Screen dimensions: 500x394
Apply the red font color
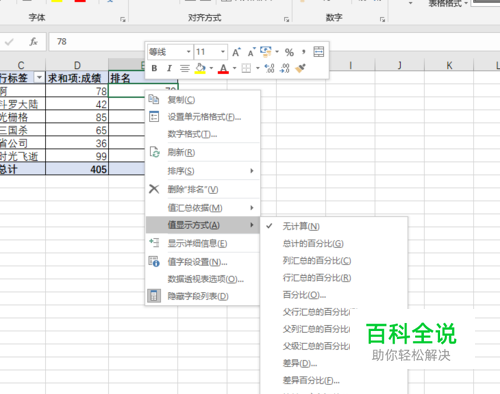[x=223, y=69]
